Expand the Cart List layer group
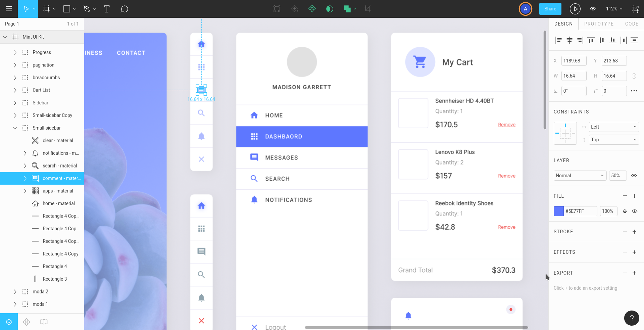 (x=15, y=90)
